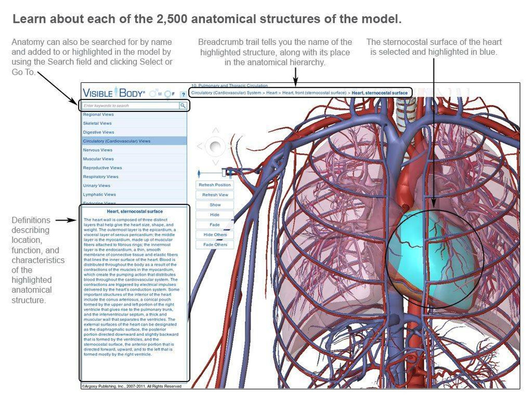
Task: Open Digestive Views category
Action: (134, 132)
